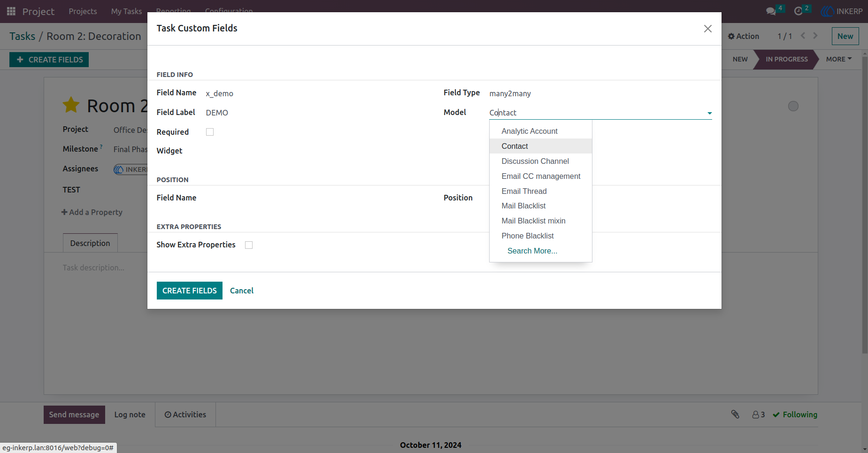This screenshot has width=868, height=453.
Task: Choose Discussion Channel model option
Action: click(541, 161)
